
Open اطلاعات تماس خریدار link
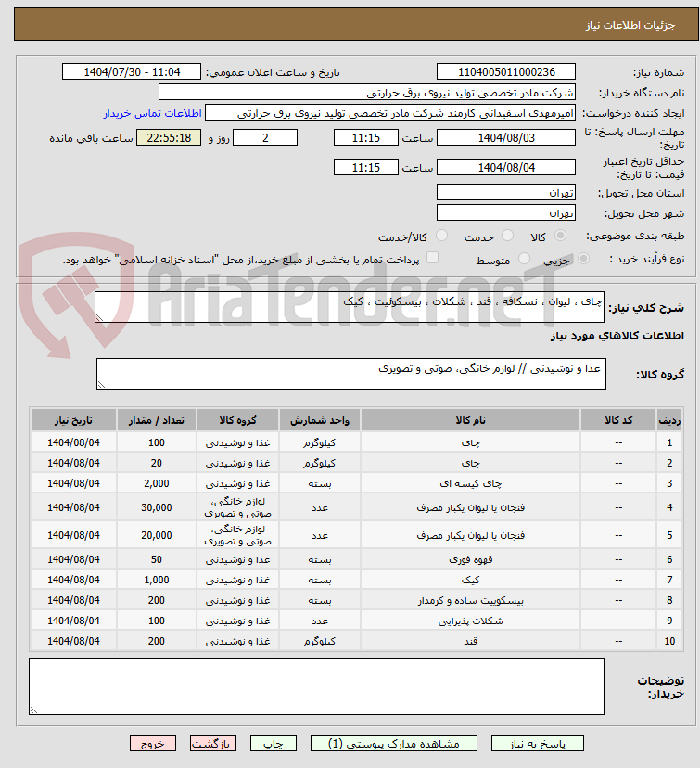pyautogui.click(x=152, y=113)
